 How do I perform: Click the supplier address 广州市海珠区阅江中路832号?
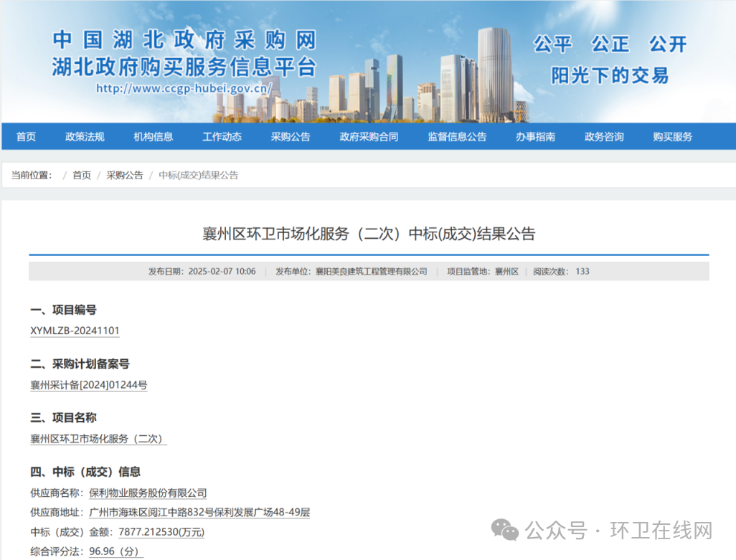tap(151, 512)
